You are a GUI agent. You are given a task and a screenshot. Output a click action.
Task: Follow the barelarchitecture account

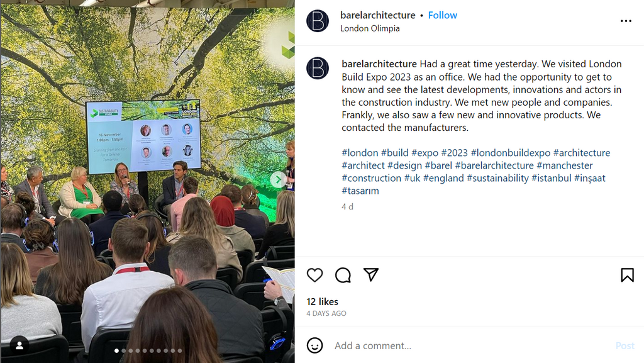(442, 15)
